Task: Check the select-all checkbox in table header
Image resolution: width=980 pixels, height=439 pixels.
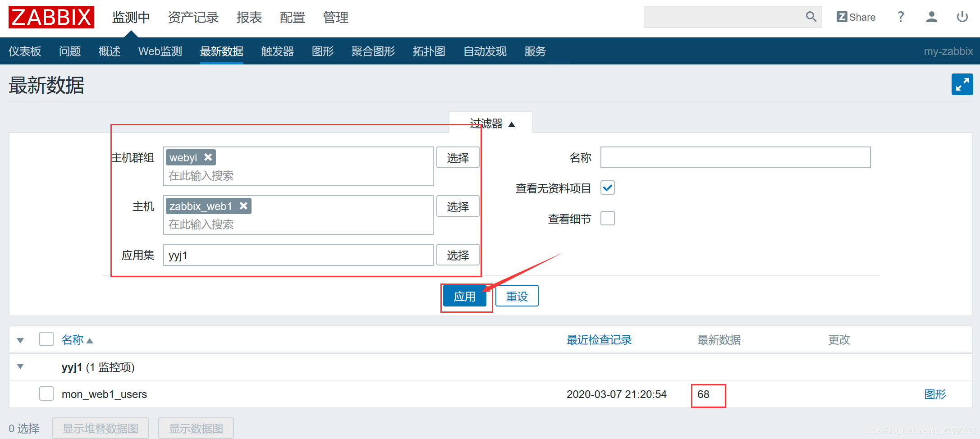Action: click(46, 339)
